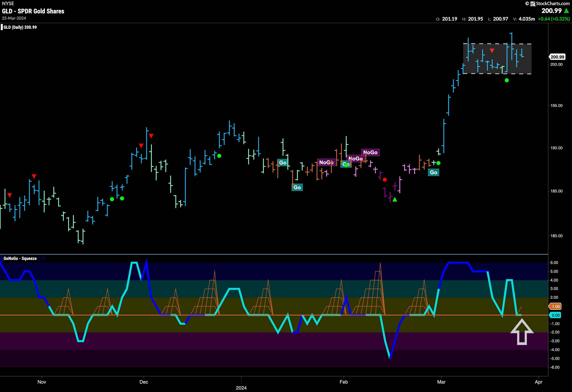Click the green up-triangle at February low

tap(395, 200)
